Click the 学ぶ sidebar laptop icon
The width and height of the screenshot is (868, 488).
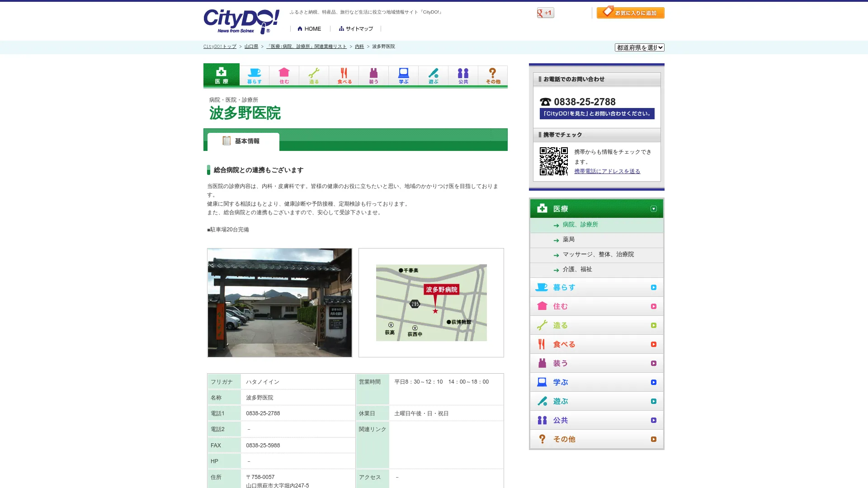click(x=542, y=382)
